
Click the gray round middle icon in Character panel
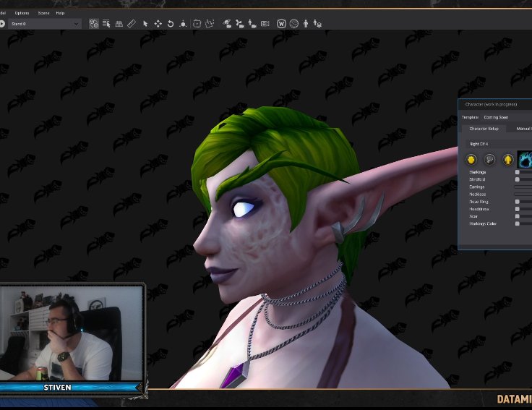(489, 160)
